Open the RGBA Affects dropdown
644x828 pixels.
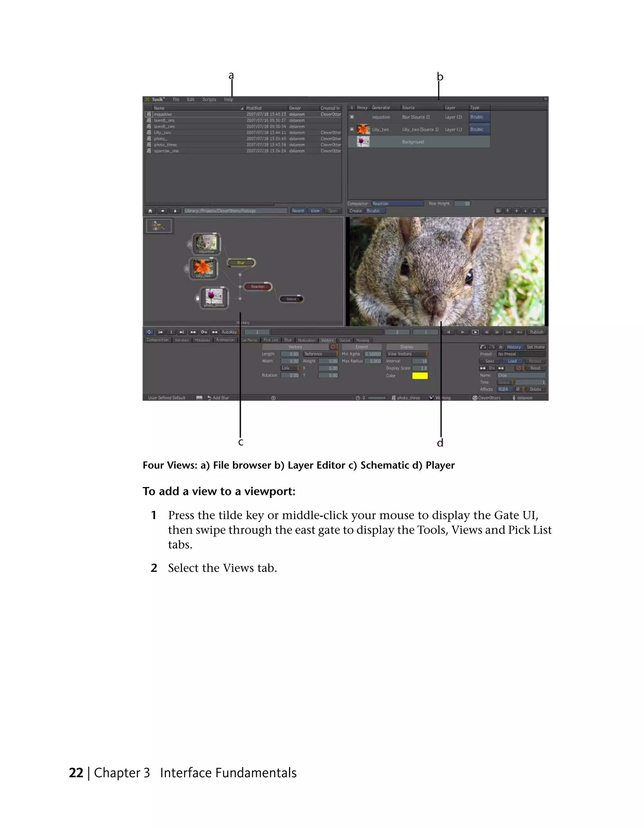(x=505, y=389)
